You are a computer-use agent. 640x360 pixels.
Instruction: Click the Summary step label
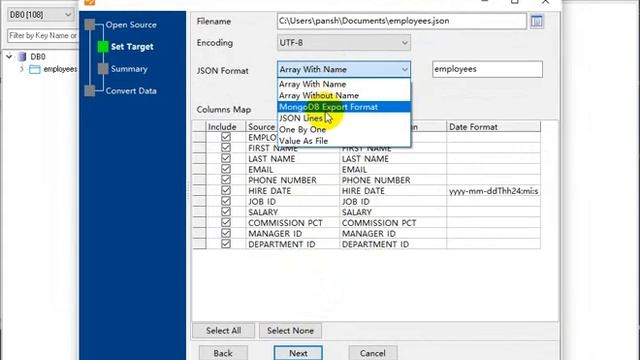tap(129, 69)
